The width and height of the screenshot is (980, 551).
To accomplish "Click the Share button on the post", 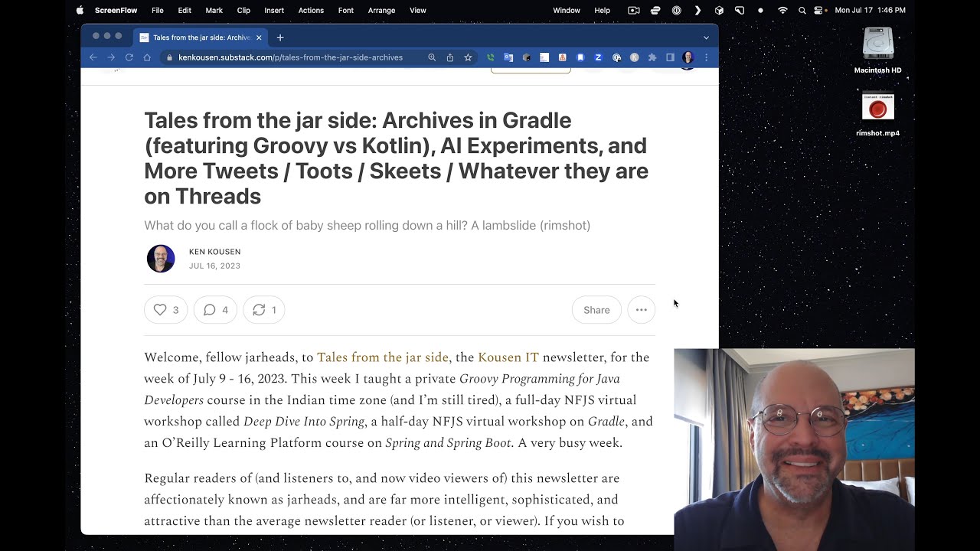I will [596, 310].
